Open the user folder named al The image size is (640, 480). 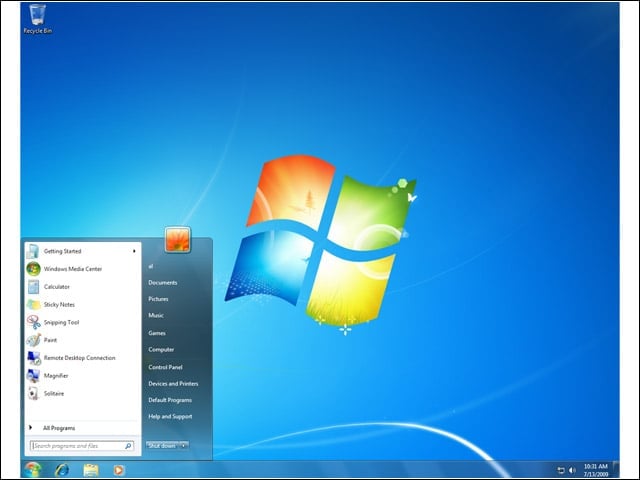coord(151,266)
